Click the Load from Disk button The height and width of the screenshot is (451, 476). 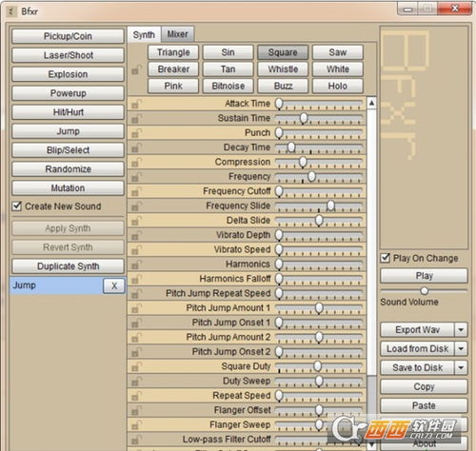point(417,349)
